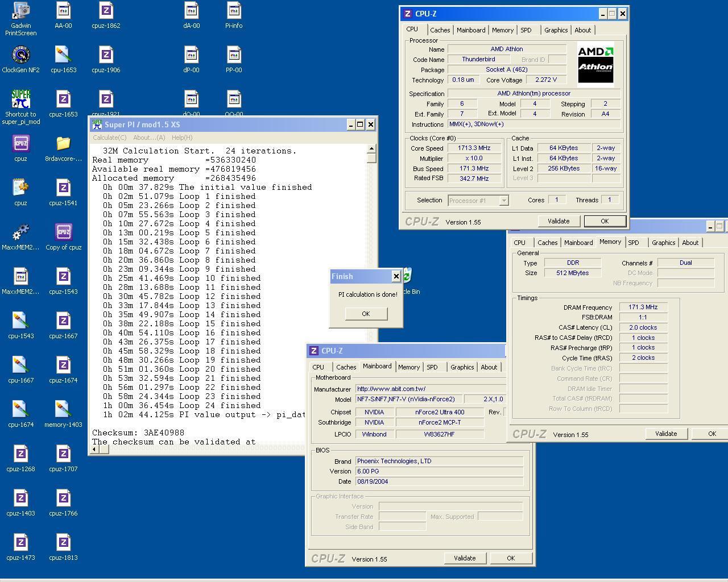Close the Finish dialog with X

point(396,276)
